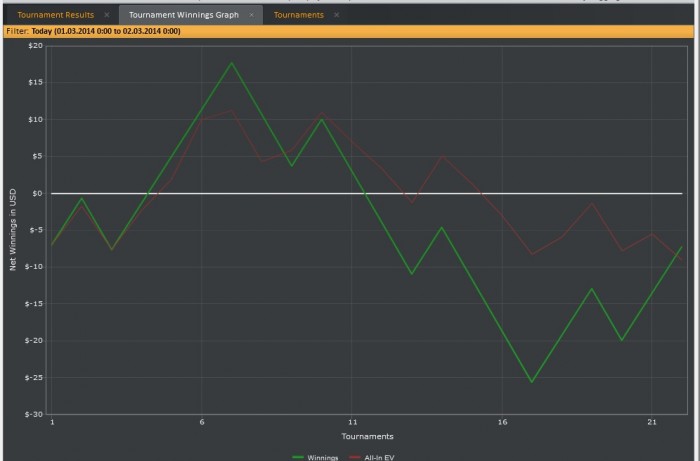Click tournament number 21 on the X axis

point(652,422)
